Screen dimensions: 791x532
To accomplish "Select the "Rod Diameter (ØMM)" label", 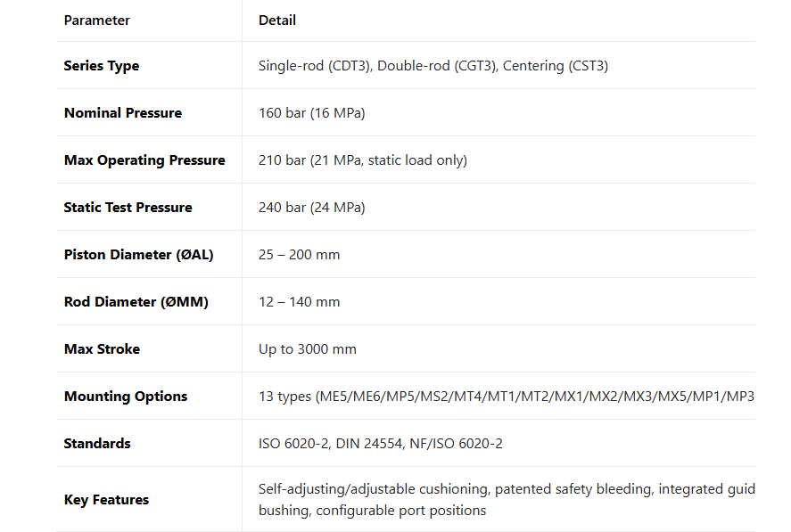I will point(136,302).
